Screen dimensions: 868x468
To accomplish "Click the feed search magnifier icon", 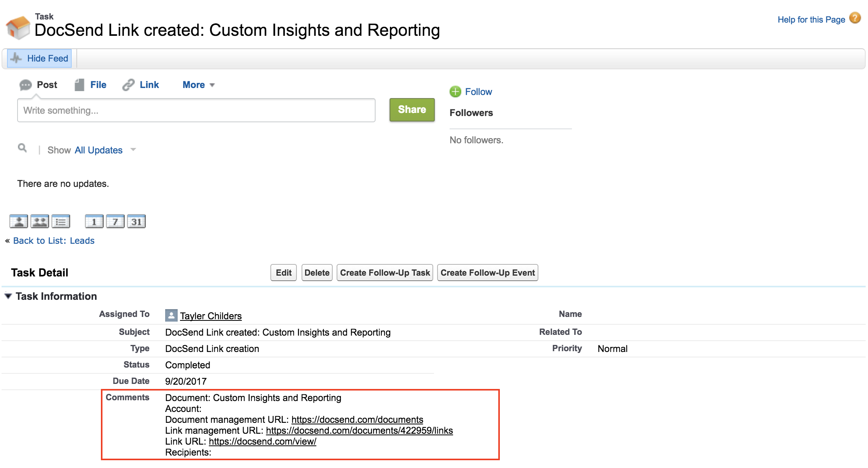I will pos(23,148).
